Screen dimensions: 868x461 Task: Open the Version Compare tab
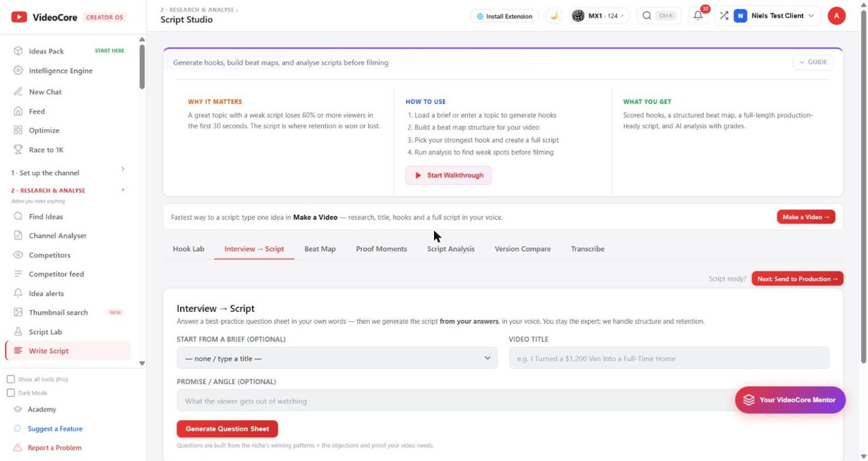[x=523, y=249]
